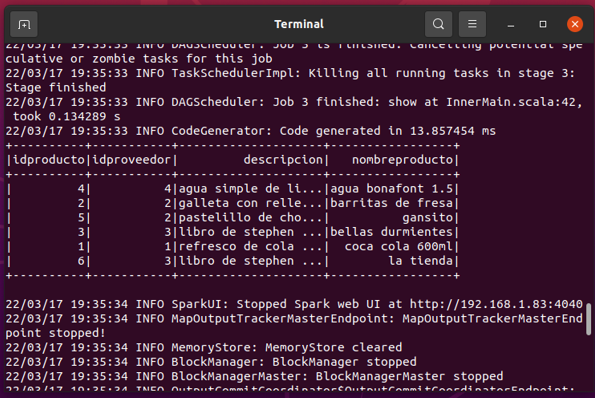Click 'point stopped!' log text

point(55,333)
